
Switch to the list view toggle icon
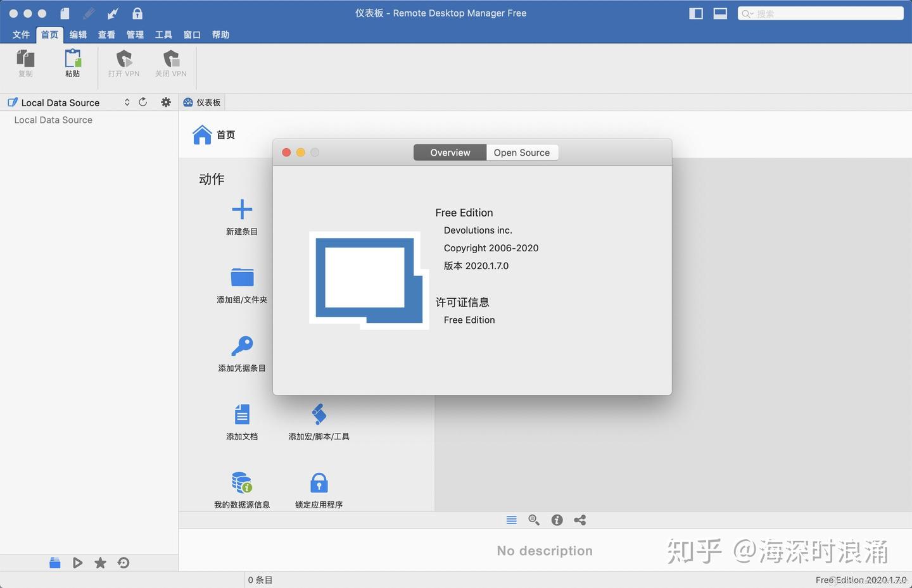(x=512, y=520)
